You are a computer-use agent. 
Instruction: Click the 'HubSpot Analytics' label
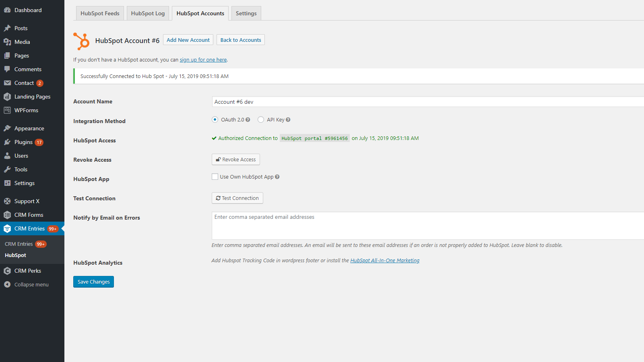click(98, 263)
